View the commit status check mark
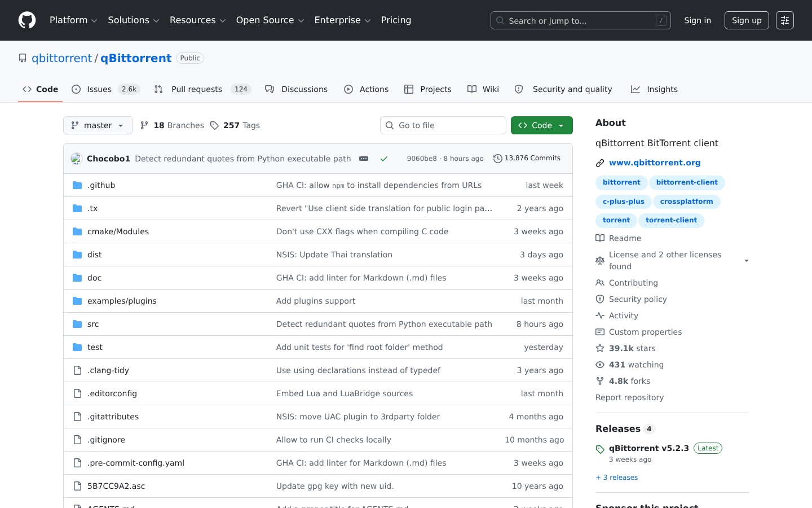 click(384, 159)
